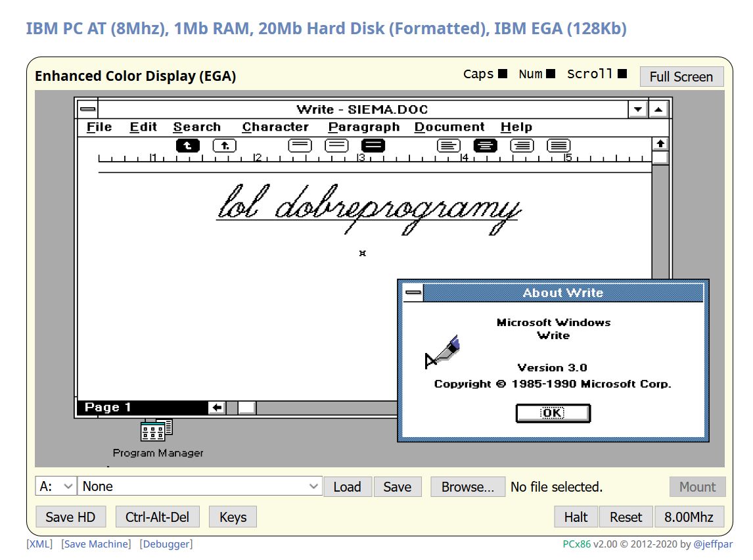Open the A: drive selector dropdown

(56, 486)
